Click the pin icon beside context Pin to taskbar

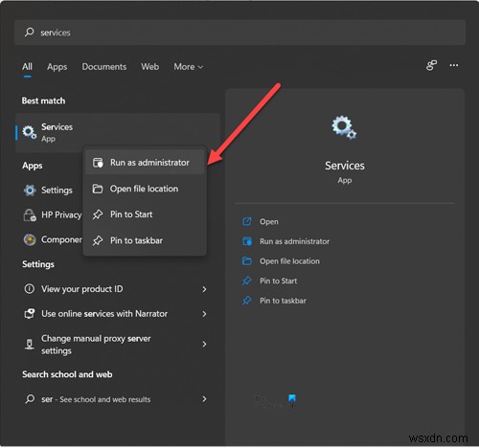coord(98,240)
